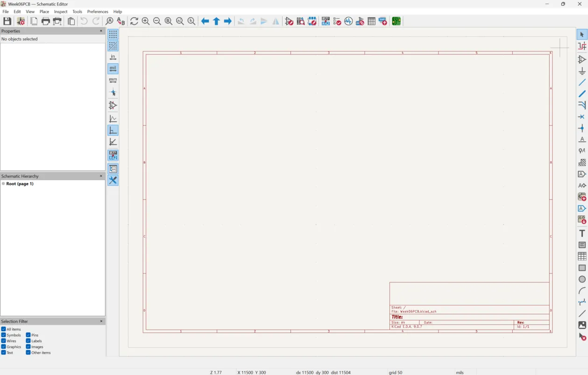Save the schematic with the Save button
The height and width of the screenshot is (375, 588).
[x=7, y=21]
